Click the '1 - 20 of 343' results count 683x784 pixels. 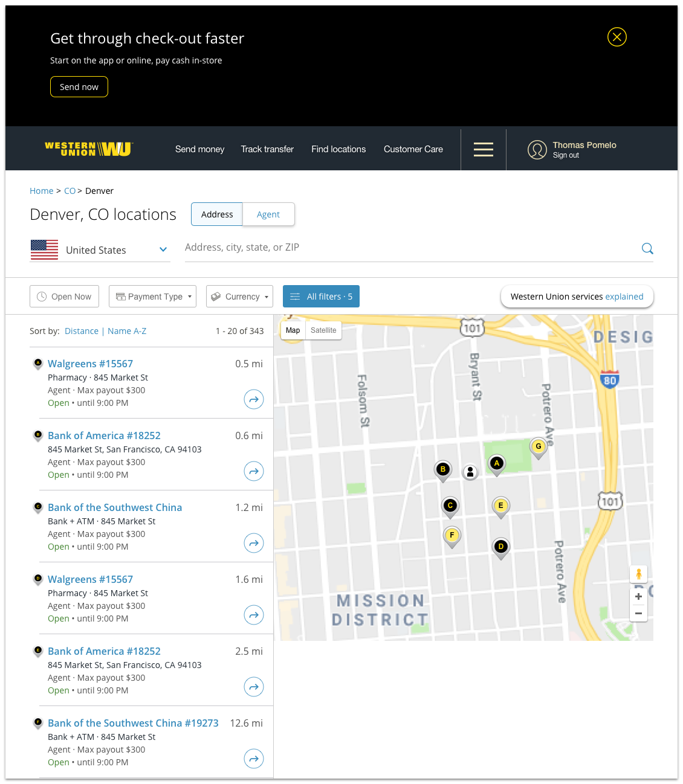pyautogui.click(x=239, y=331)
